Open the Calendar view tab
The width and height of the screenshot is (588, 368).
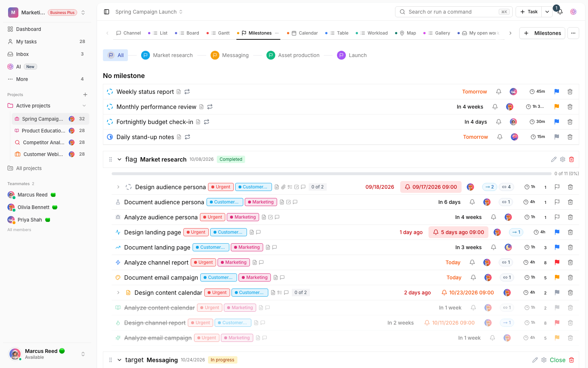(302, 33)
